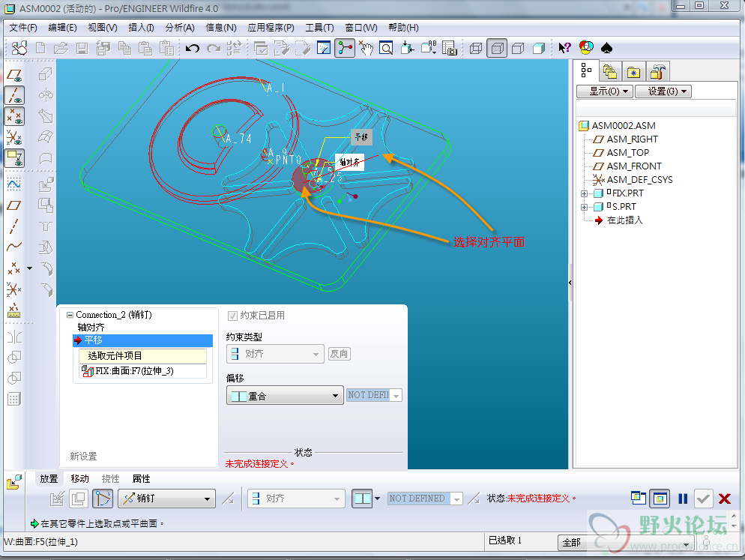Click the datum plane creation tool
Image resolution: width=745 pixels, height=560 pixels.
(14, 205)
